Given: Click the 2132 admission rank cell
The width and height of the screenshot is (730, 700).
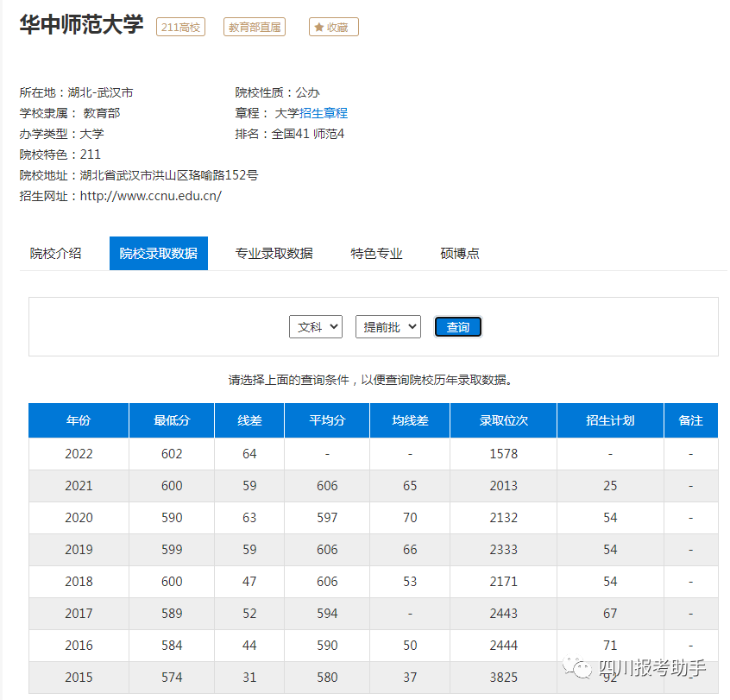Looking at the screenshot, I should click(504, 517).
